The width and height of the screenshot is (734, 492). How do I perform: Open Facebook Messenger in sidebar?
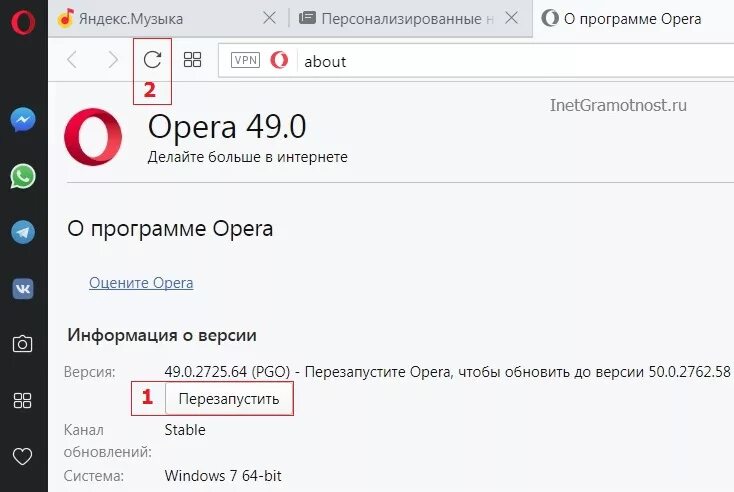23,120
